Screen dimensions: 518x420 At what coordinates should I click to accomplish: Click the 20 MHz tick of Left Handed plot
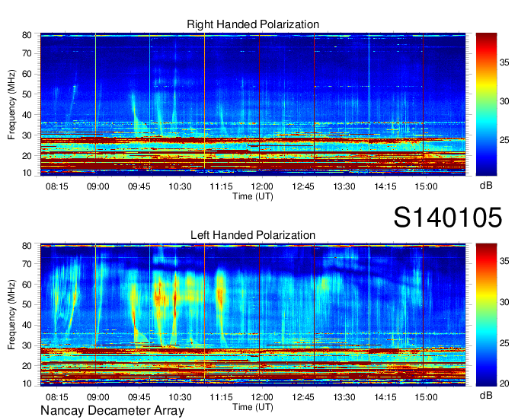click(27, 366)
